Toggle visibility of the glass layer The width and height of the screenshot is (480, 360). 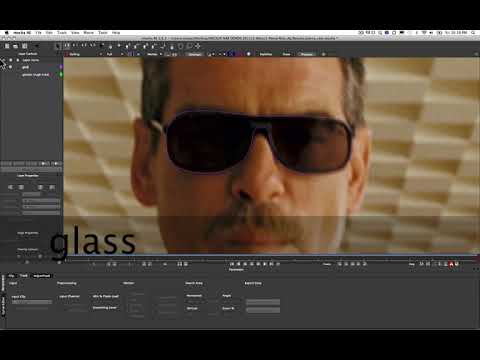(x=11, y=67)
